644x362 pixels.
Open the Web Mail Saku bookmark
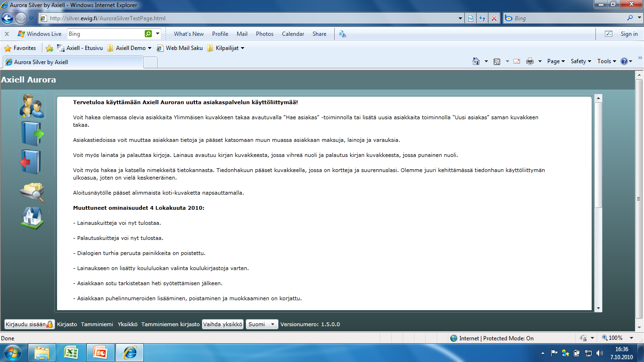[x=180, y=48]
